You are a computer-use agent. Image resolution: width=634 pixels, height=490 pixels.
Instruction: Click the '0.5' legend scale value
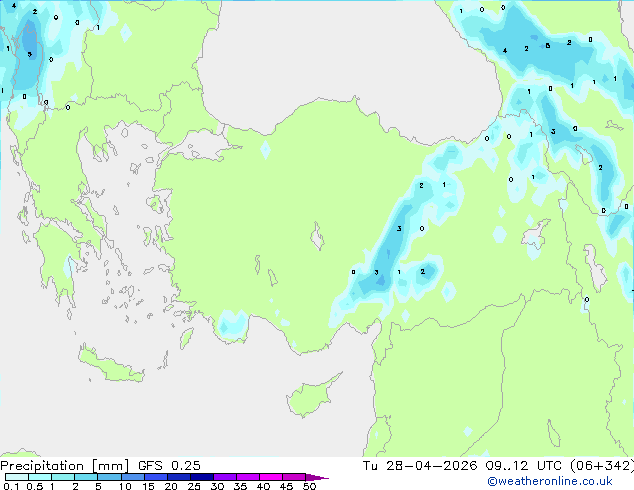point(35,486)
